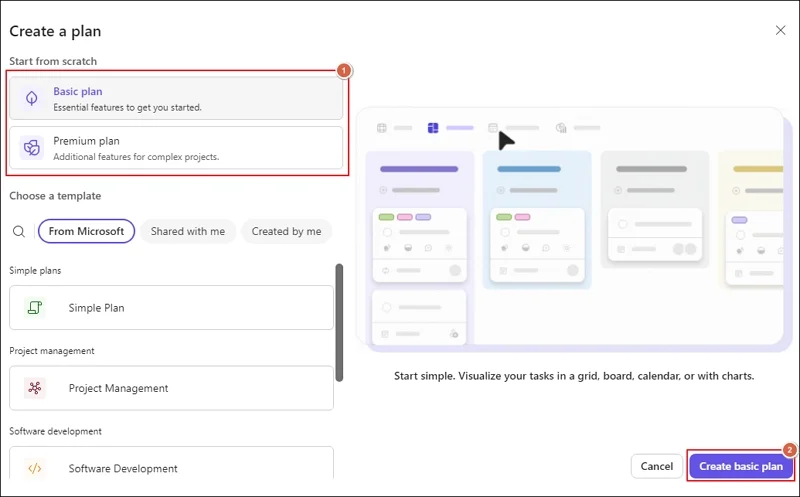The height and width of the screenshot is (497, 800).
Task: Click the charts view icon in preview
Action: (x=561, y=128)
